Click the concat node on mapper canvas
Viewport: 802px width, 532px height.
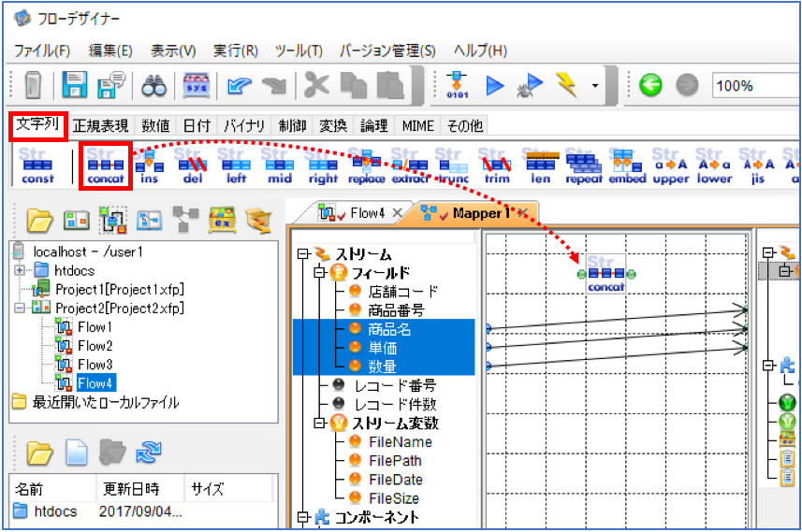click(x=605, y=275)
